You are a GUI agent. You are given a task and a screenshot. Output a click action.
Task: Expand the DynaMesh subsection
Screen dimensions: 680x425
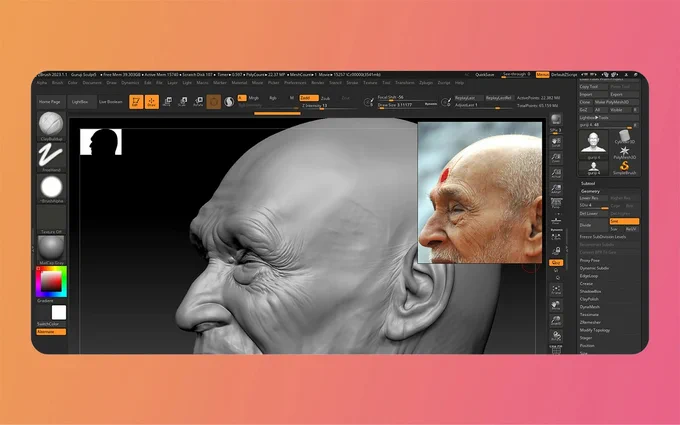pyautogui.click(x=589, y=307)
